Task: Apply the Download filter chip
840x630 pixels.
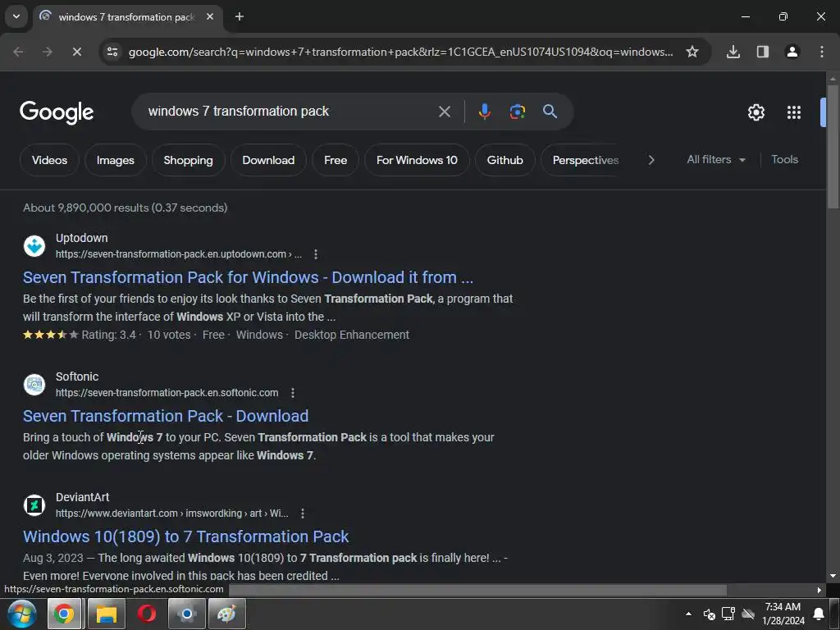Action: point(268,160)
